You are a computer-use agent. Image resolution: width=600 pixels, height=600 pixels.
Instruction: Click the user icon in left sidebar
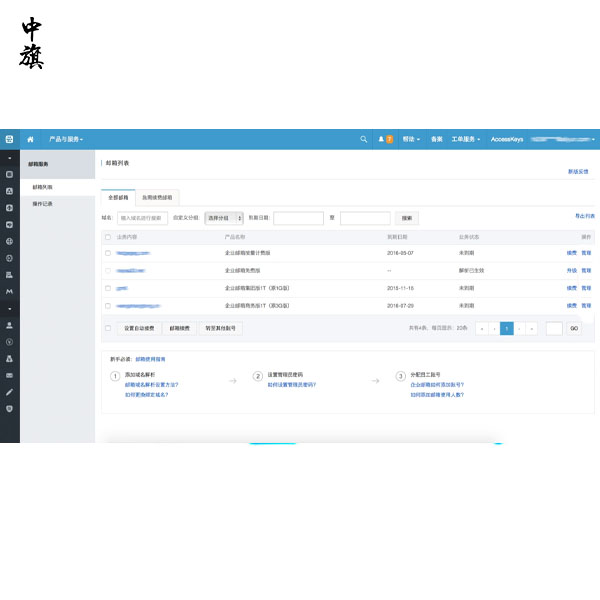(9, 325)
